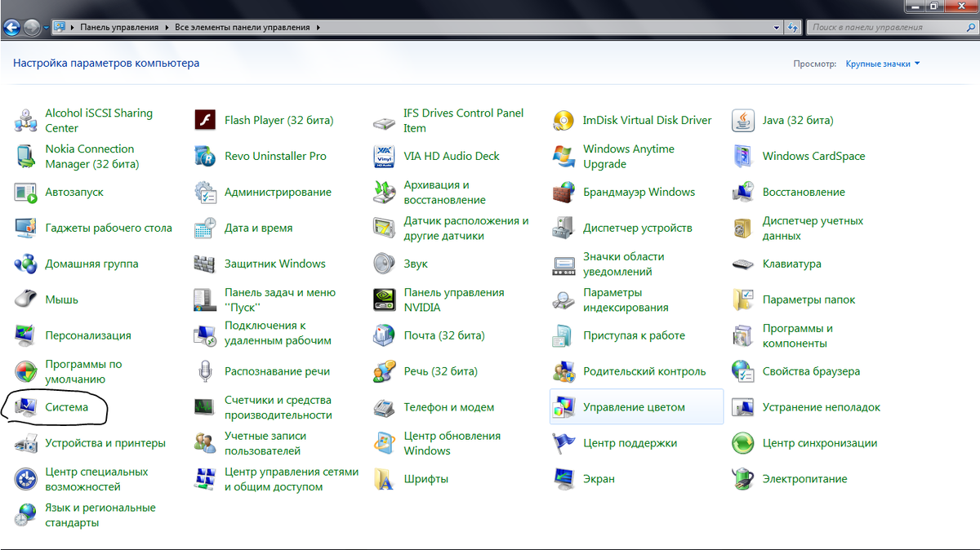The image size is (980, 550).
Task: Open Свойства браузера link
Action: click(811, 371)
